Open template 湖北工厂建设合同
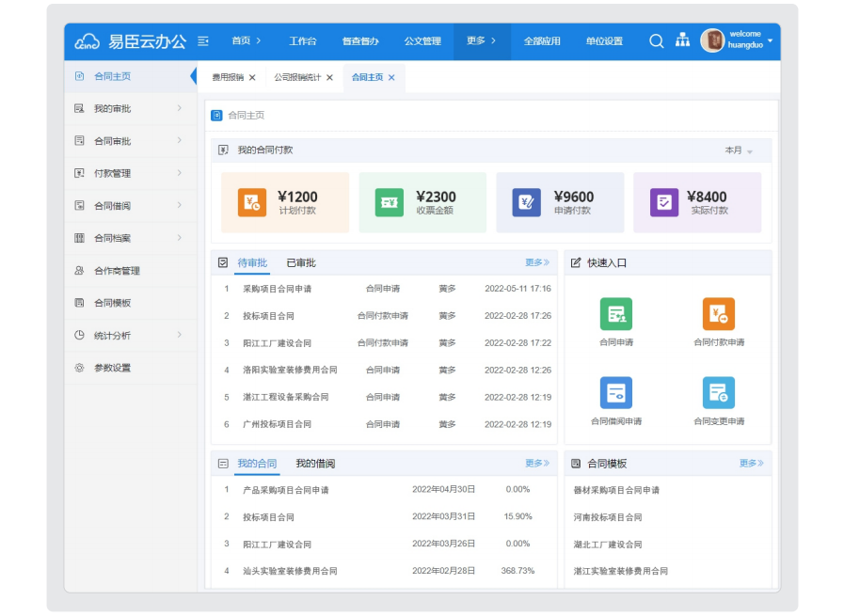The image size is (844, 616). (x=608, y=545)
